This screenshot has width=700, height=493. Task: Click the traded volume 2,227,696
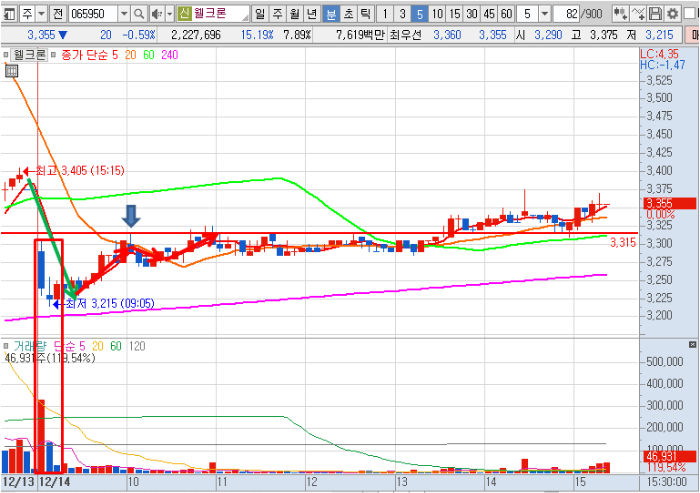coord(196,35)
